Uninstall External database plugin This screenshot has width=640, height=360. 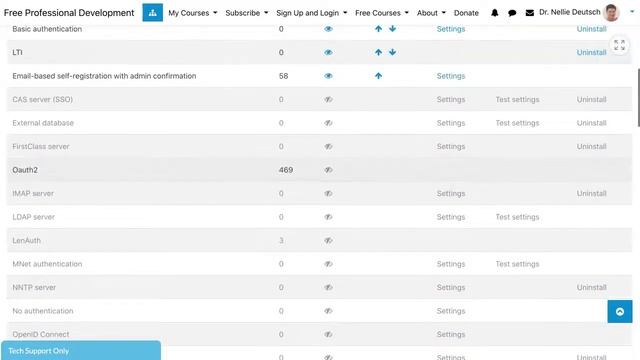coord(591,123)
